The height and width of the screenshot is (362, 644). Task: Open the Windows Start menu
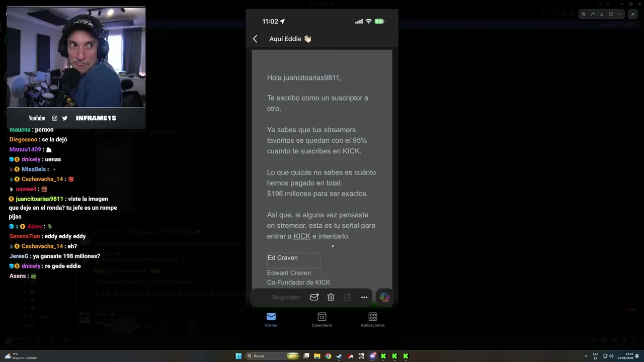click(x=238, y=356)
